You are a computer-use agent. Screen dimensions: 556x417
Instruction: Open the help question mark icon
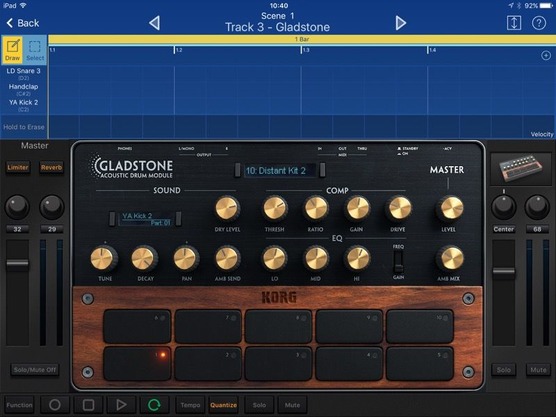(x=539, y=23)
